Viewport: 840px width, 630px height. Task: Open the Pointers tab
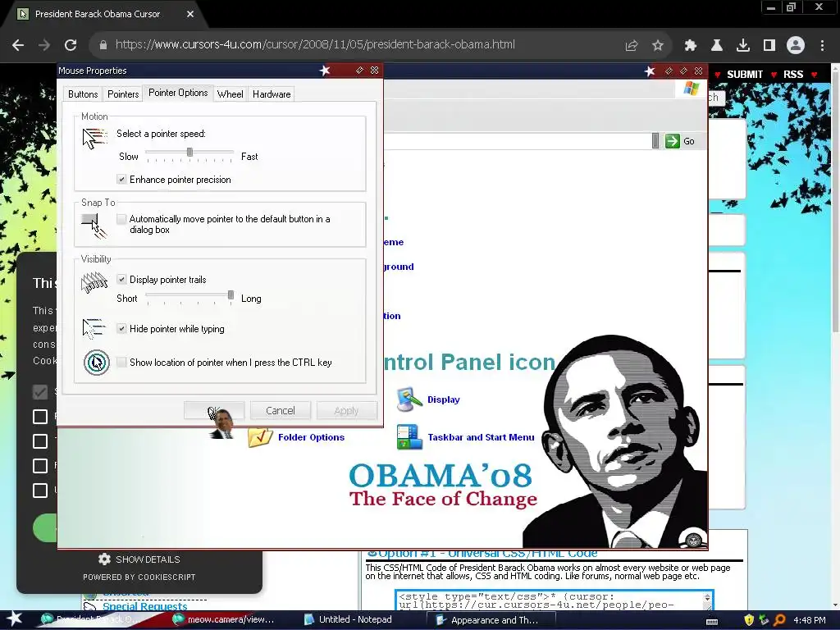click(x=123, y=94)
